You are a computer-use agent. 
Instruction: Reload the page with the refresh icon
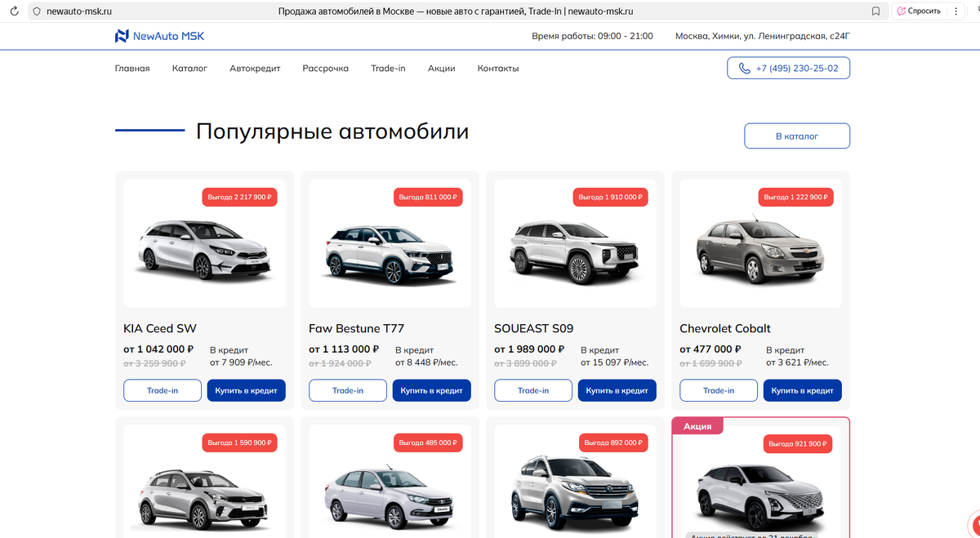click(13, 11)
